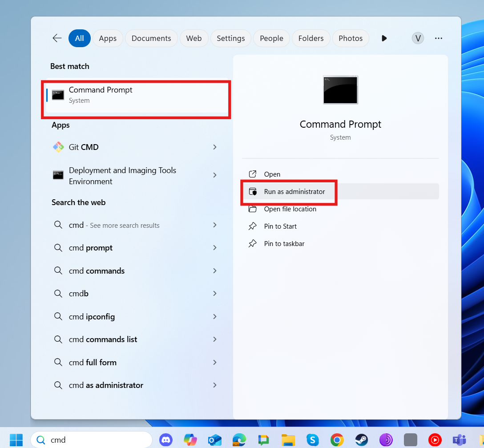
Task: Switch to the Photos filter tab
Action: click(x=351, y=38)
